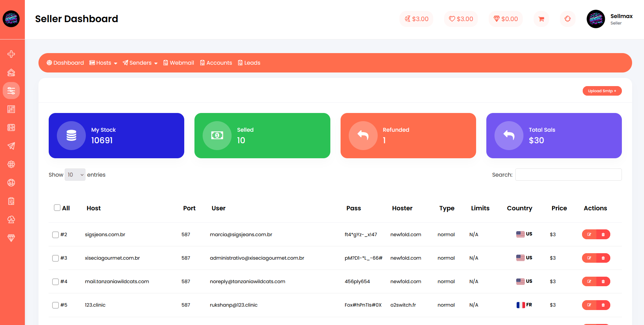
Task: Click the icon above the diamond in sidebar
Action: 11,220
